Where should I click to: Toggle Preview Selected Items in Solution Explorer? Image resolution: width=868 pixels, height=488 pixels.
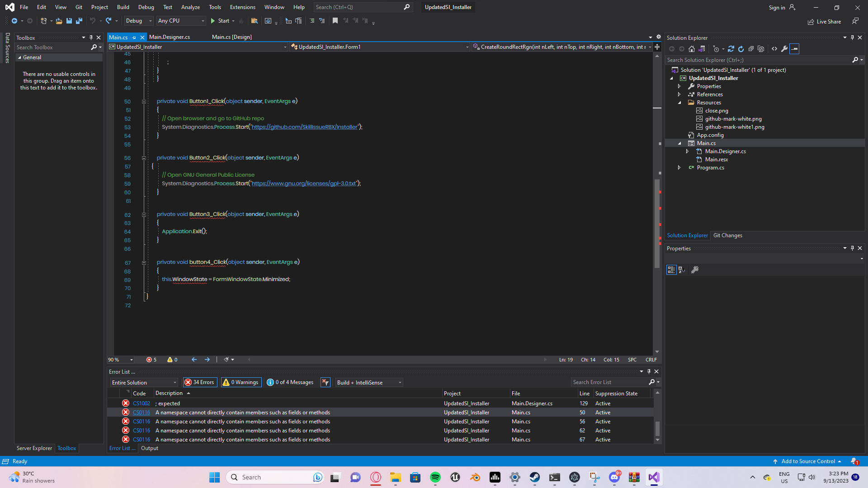tap(794, 49)
